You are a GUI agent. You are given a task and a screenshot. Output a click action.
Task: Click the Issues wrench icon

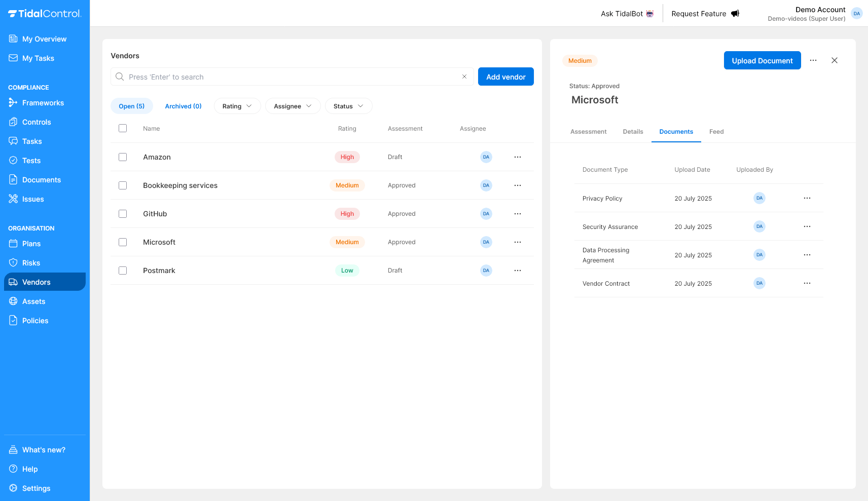13,199
